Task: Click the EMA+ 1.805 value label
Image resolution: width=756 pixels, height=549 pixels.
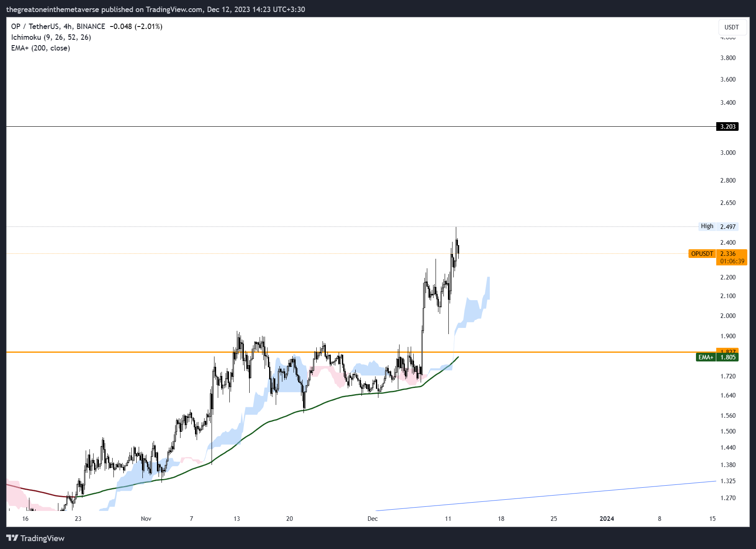Action: (717, 357)
